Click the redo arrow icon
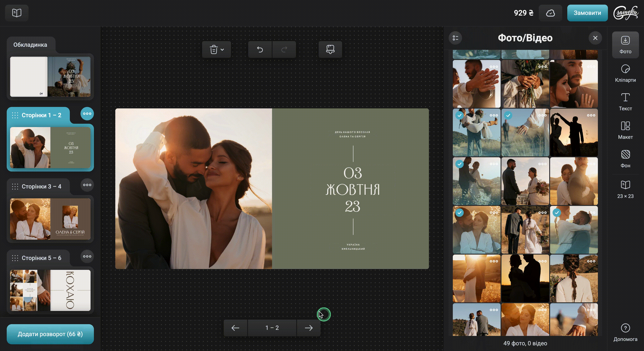This screenshot has height=351, width=644. (x=284, y=49)
